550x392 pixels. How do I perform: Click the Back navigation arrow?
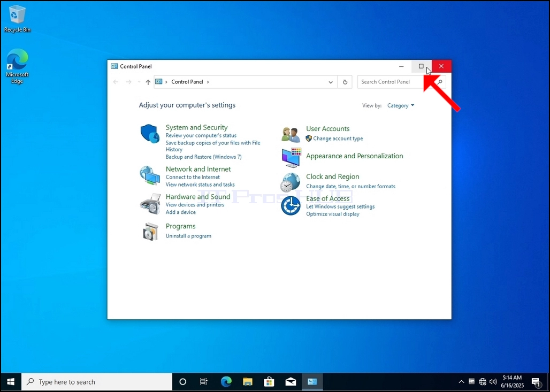point(116,82)
